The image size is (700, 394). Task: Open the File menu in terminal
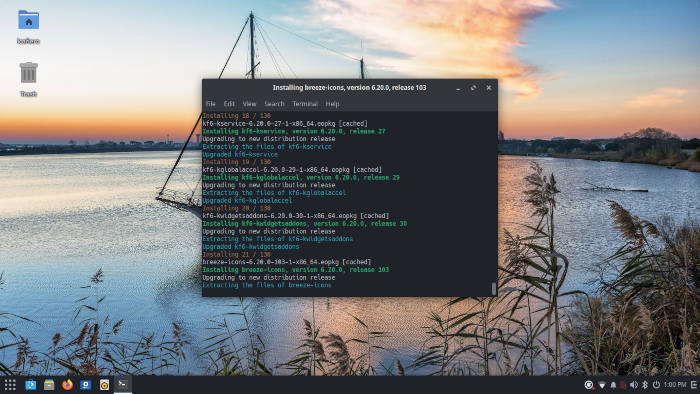211,104
